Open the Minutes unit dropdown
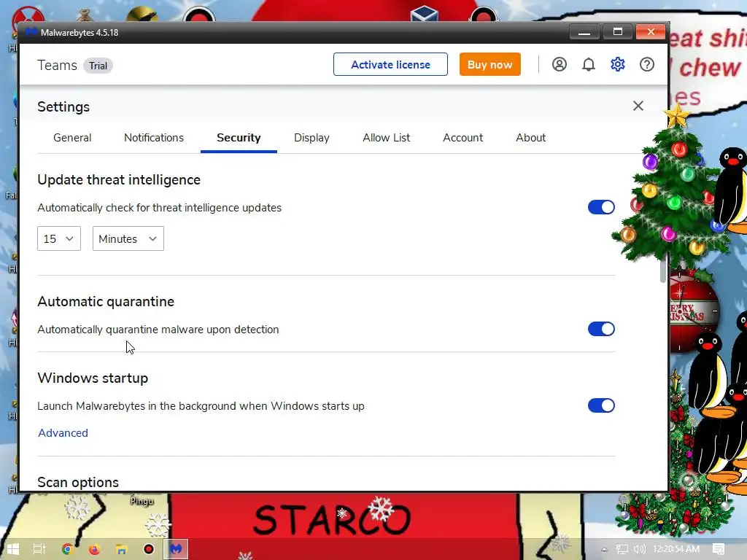 click(128, 238)
